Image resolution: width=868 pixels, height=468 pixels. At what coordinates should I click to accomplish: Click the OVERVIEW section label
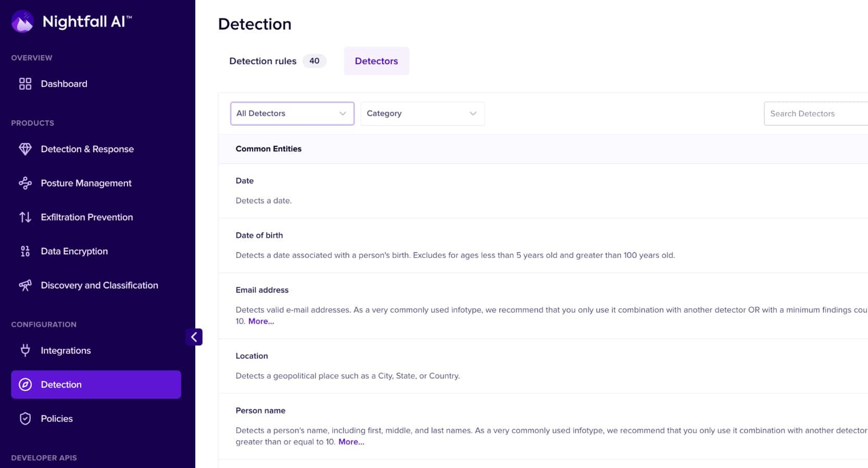(x=32, y=58)
